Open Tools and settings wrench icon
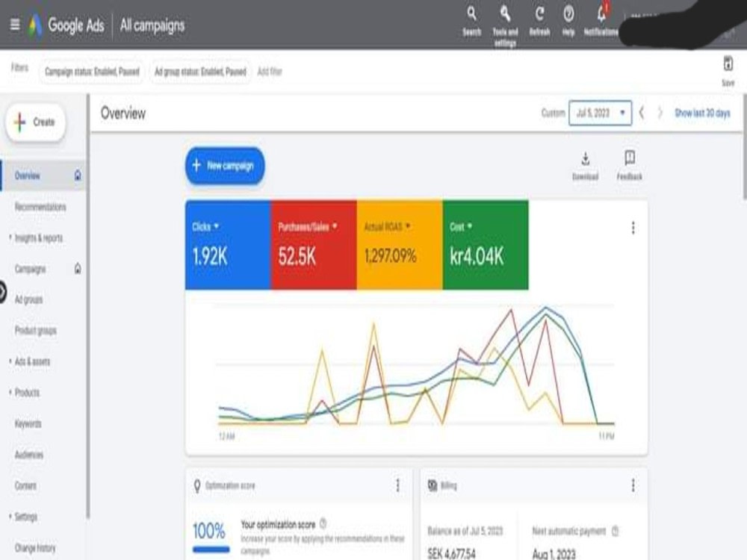 click(x=505, y=25)
